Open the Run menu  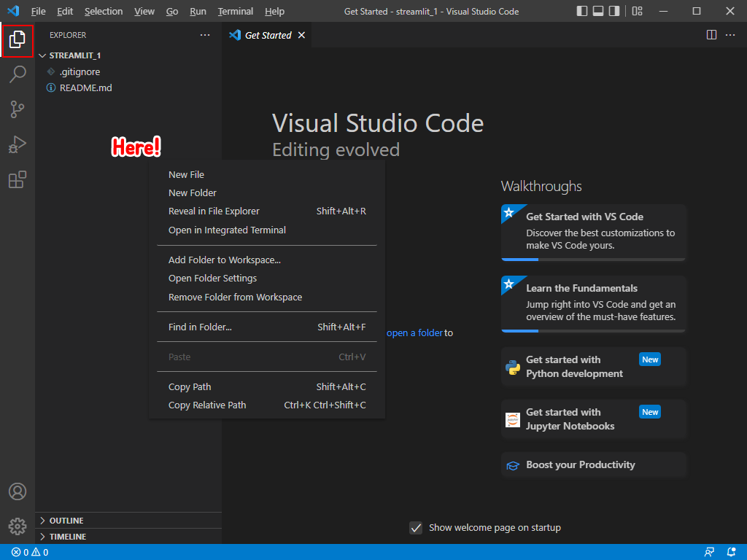[198, 11]
